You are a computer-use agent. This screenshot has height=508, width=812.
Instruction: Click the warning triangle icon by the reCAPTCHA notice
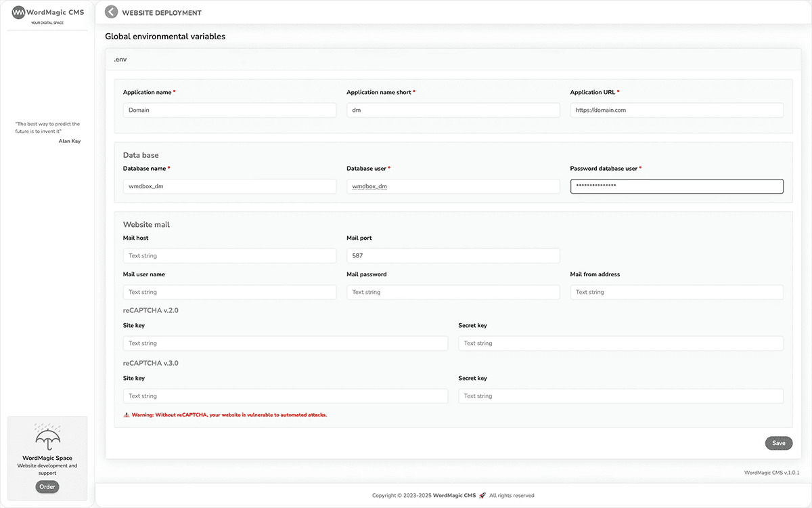[x=127, y=415]
